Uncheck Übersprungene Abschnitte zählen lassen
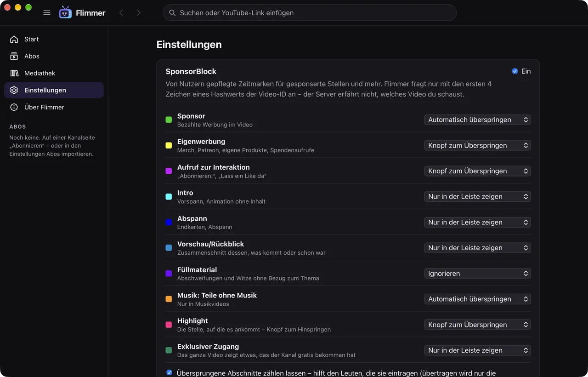Viewport: 588px width, 377px height. (x=169, y=372)
